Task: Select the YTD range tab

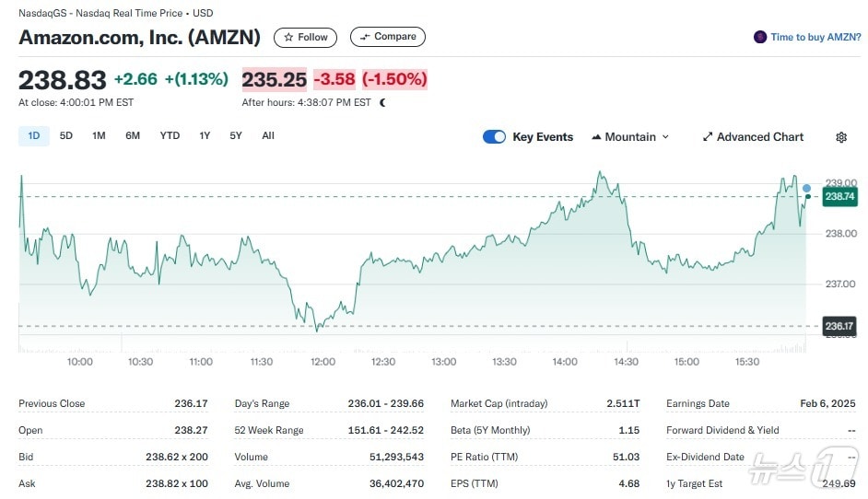Action: pos(170,136)
